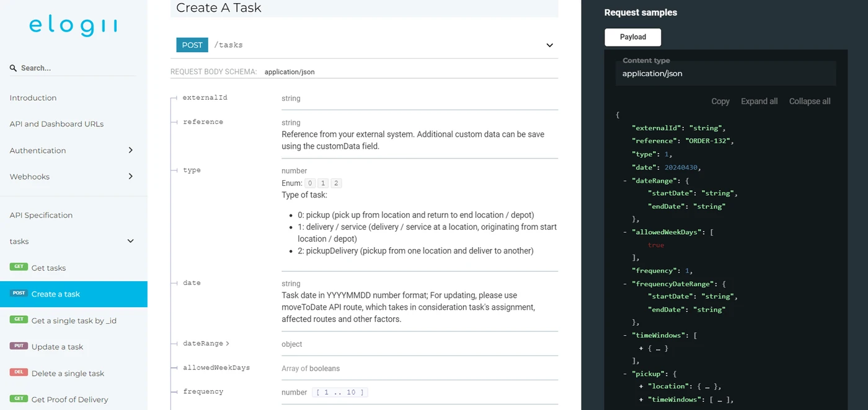Select the Create a task endpoint

pyautogui.click(x=74, y=294)
